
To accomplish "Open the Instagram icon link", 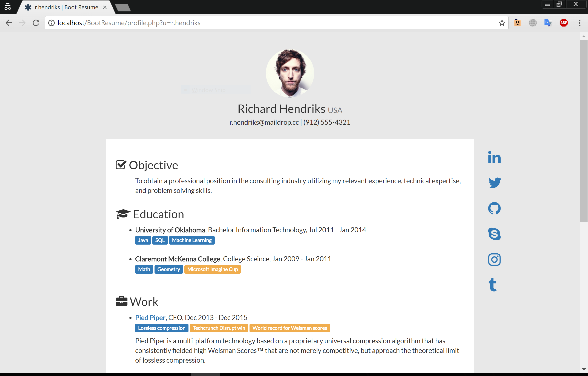I will coord(494,259).
